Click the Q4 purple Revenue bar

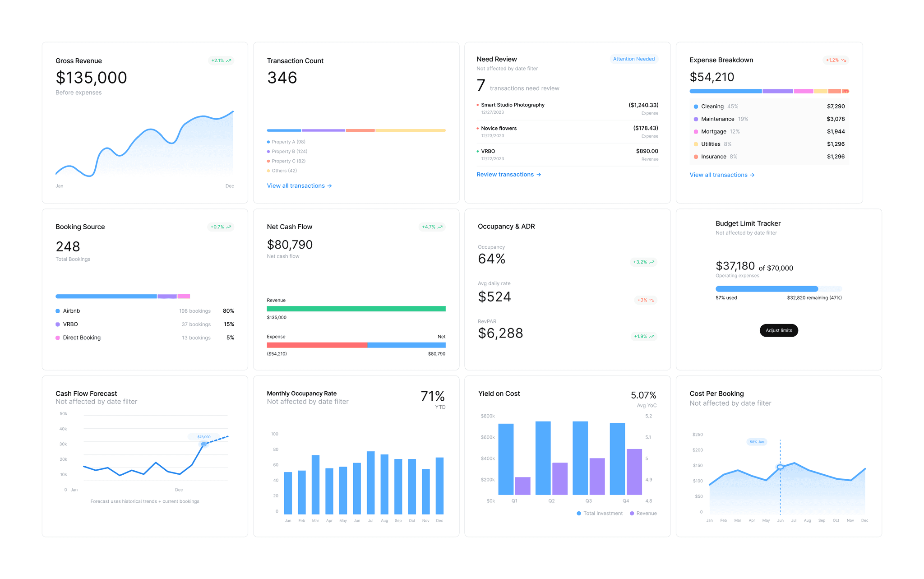(x=634, y=472)
